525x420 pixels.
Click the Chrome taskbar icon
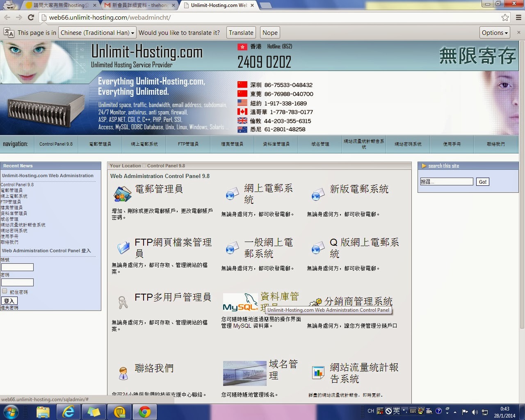(x=144, y=412)
